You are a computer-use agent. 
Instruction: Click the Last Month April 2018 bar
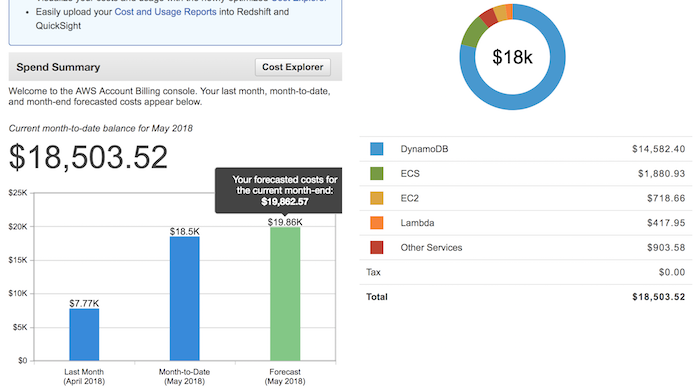pos(84,334)
